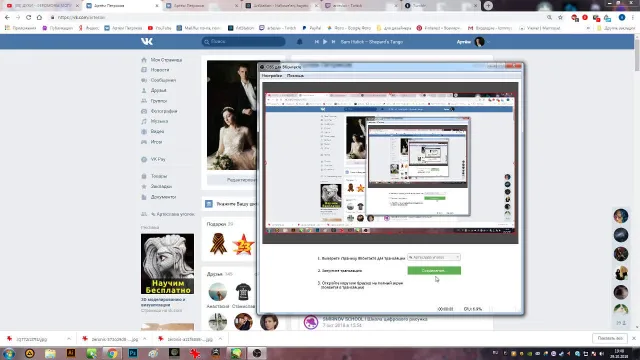This screenshot has width=640, height=360.
Task: Click the address bar URL
Action: [x=82, y=18]
